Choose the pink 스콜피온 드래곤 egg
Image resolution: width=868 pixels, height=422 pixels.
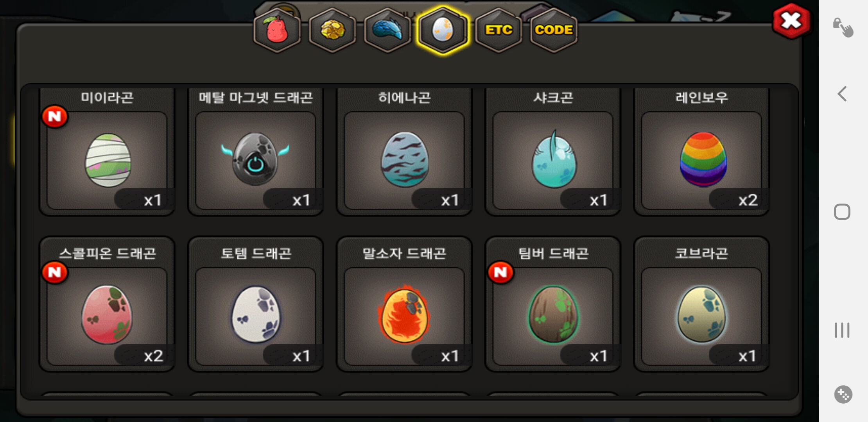click(x=107, y=304)
